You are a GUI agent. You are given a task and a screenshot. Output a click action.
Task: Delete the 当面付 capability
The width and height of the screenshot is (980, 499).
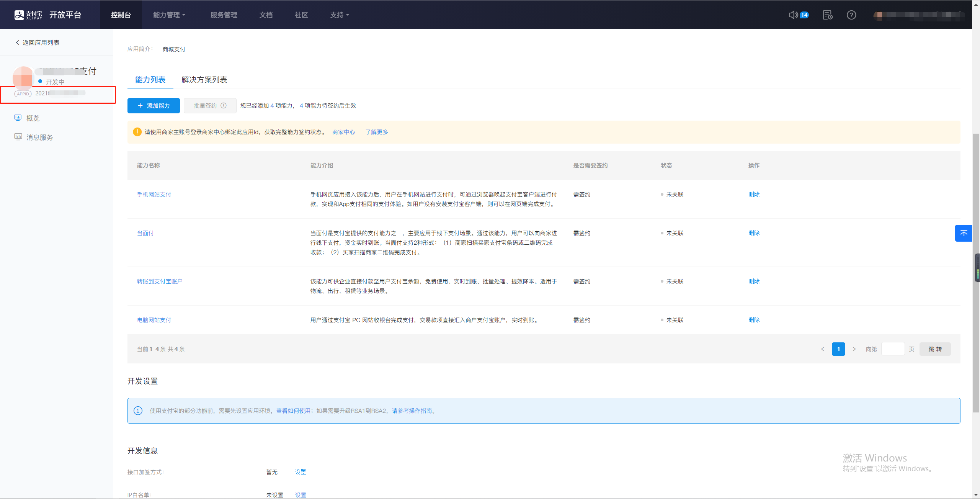[x=754, y=233]
